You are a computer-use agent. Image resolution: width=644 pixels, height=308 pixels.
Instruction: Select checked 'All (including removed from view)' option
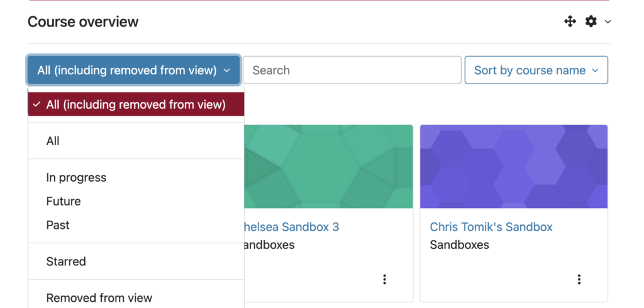(x=136, y=104)
